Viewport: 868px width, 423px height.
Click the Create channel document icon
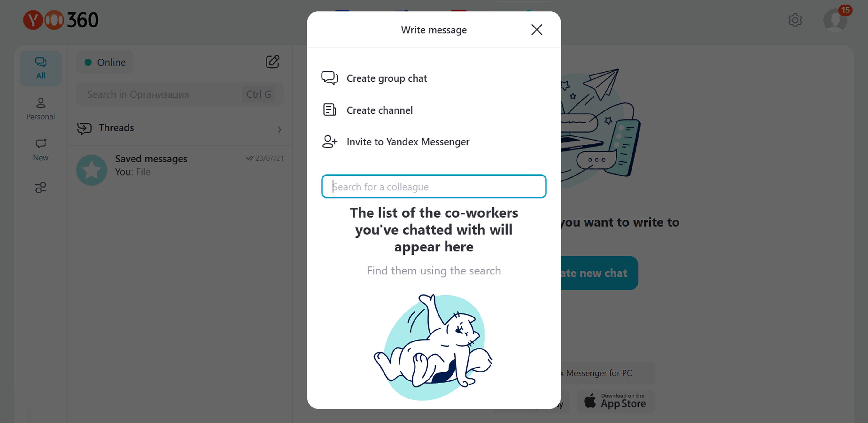pos(329,110)
